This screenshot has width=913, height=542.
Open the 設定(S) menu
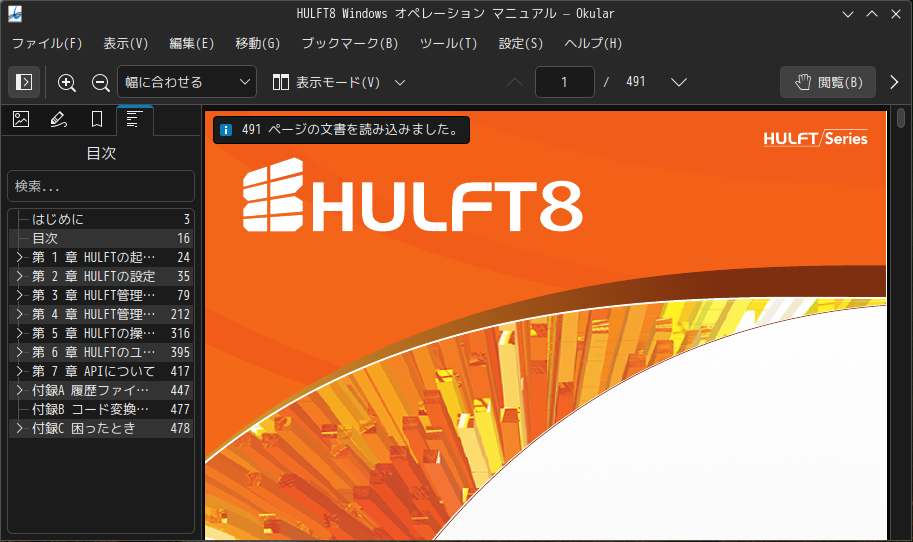[x=521, y=44]
